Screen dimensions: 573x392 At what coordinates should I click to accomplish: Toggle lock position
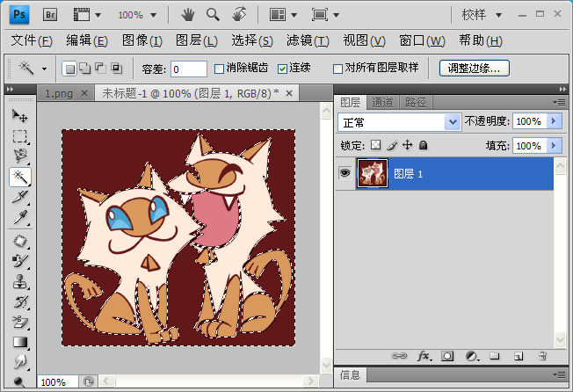tap(408, 145)
